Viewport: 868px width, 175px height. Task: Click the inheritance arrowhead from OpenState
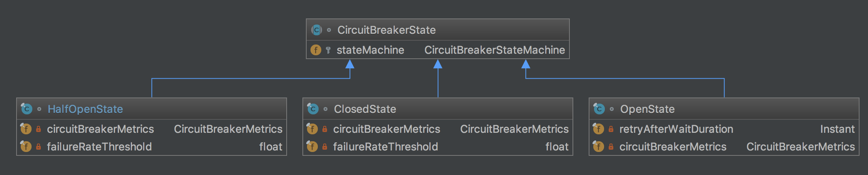click(x=526, y=64)
